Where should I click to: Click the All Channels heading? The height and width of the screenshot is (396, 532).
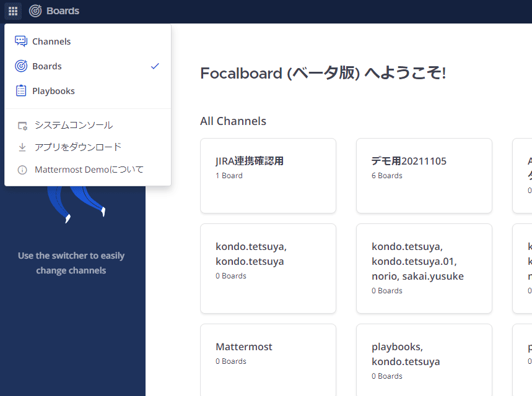click(233, 121)
